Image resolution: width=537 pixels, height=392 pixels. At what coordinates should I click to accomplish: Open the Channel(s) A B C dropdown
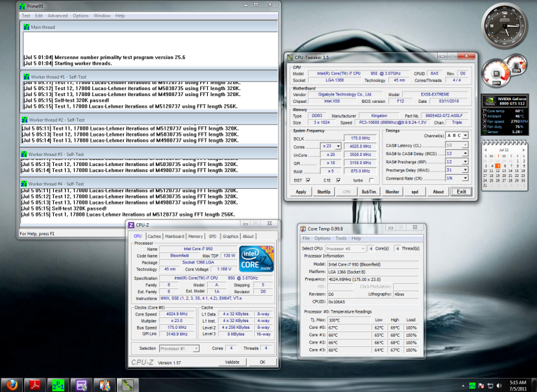pos(458,135)
